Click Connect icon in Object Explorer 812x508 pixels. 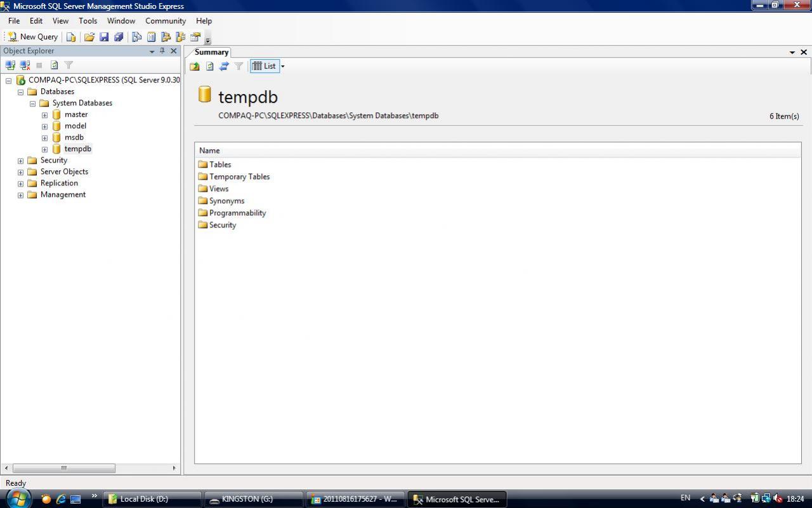point(10,65)
